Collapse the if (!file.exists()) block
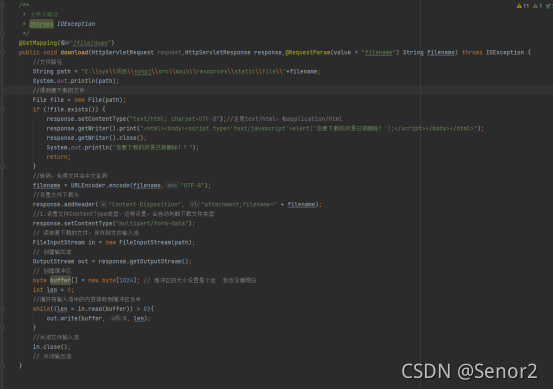553x390 pixels. pos(3,110)
